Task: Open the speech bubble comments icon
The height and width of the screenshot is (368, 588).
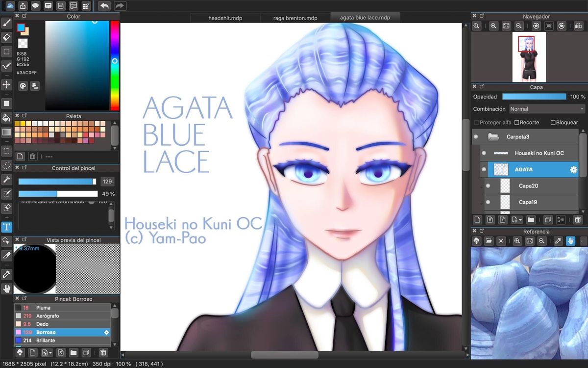Action: pyautogui.click(x=35, y=6)
